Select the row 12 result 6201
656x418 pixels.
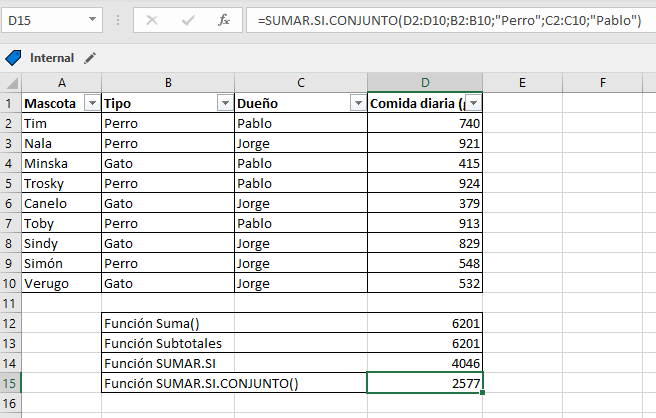point(425,323)
